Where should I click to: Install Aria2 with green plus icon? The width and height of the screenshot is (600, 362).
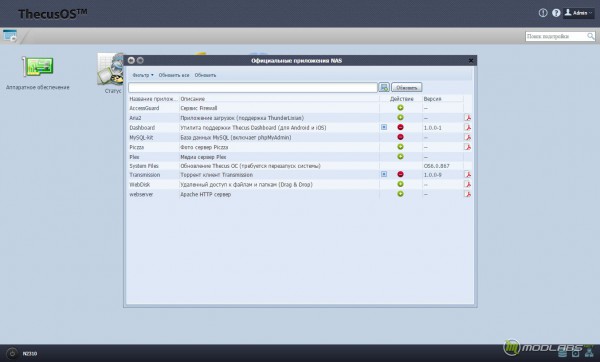(x=400, y=117)
